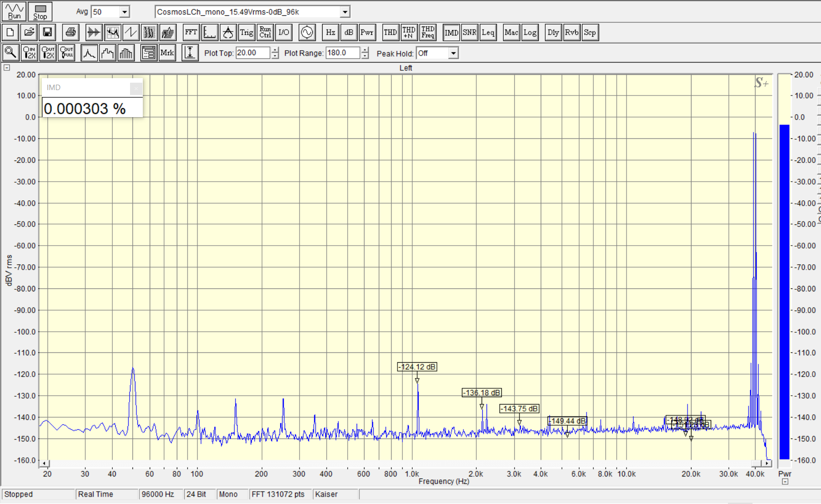Click the -143.75 dB marker label
The width and height of the screenshot is (821, 504).
[519, 409]
